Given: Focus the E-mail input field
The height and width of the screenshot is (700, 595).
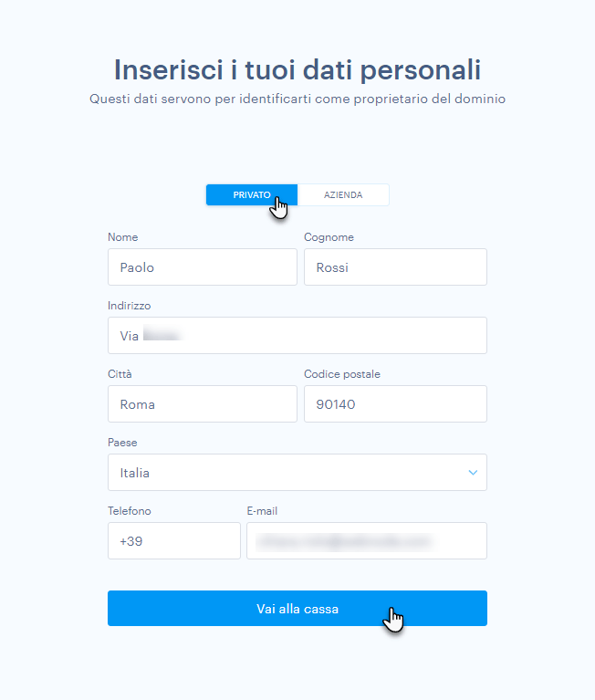Looking at the screenshot, I should click(x=367, y=540).
